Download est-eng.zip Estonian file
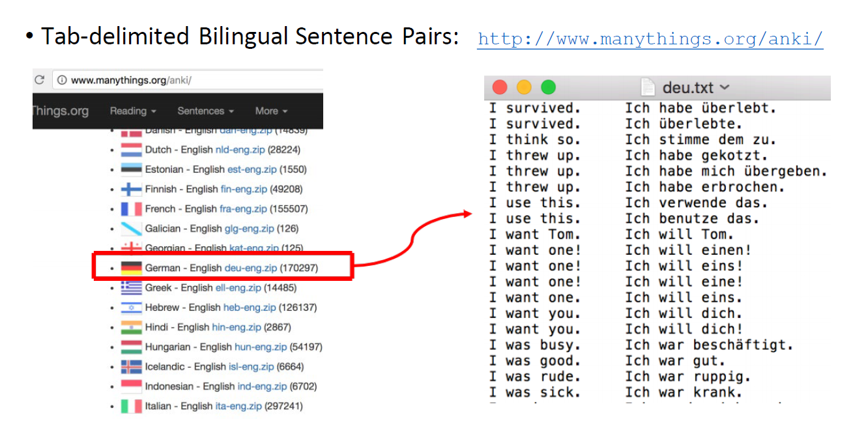 click(252, 169)
